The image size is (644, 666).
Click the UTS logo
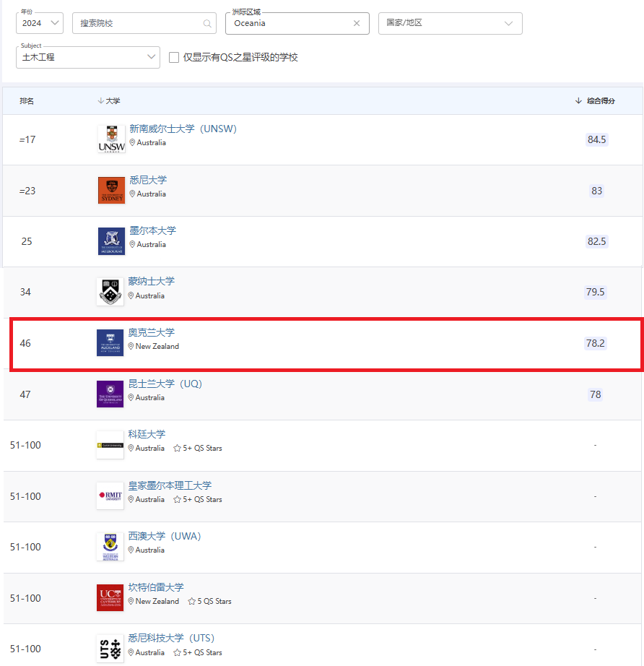tap(110, 649)
